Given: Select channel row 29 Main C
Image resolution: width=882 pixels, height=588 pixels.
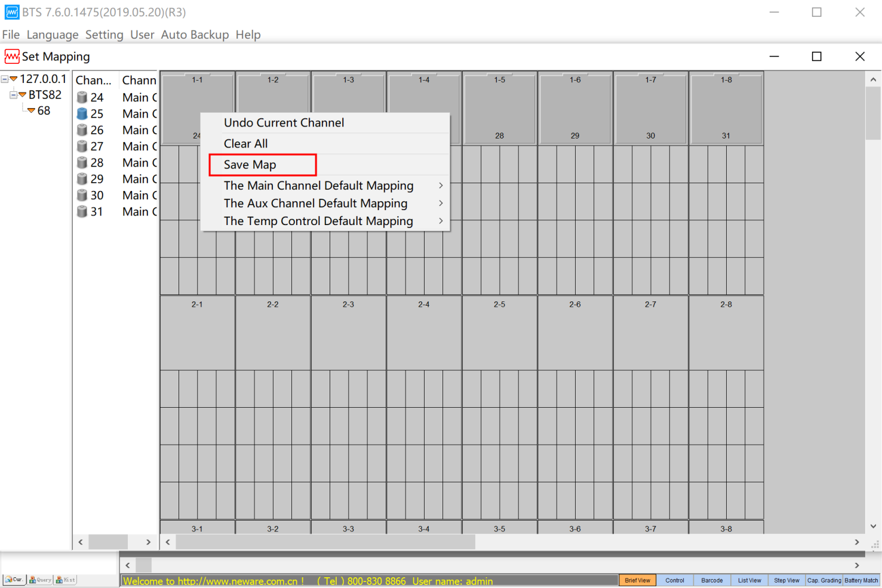Looking at the screenshot, I should tap(116, 179).
